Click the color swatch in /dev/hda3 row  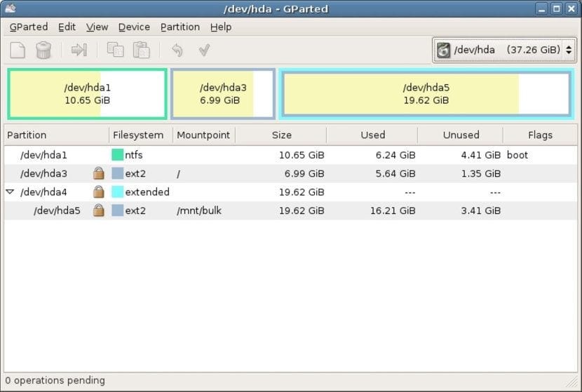[x=117, y=173]
